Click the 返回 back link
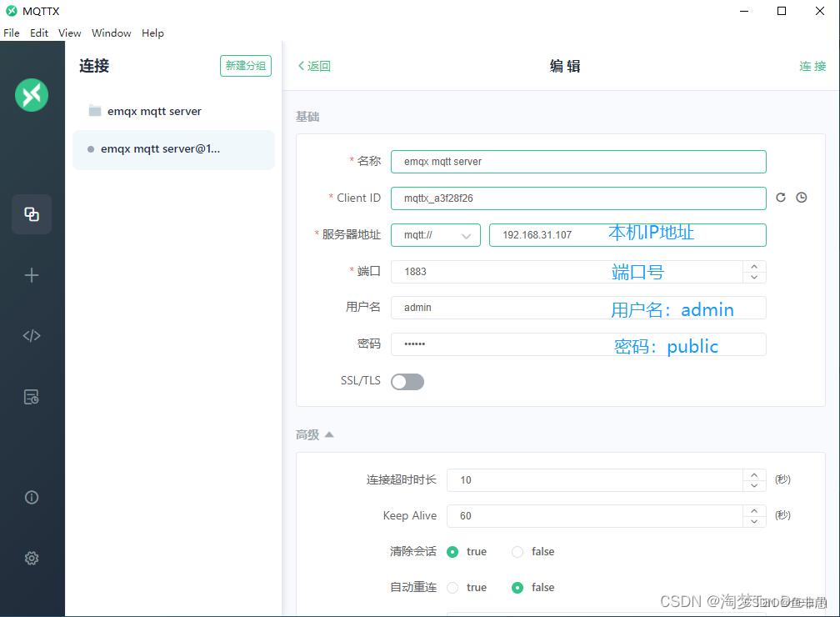The width and height of the screenshot is (840, 617). [314, 66]
